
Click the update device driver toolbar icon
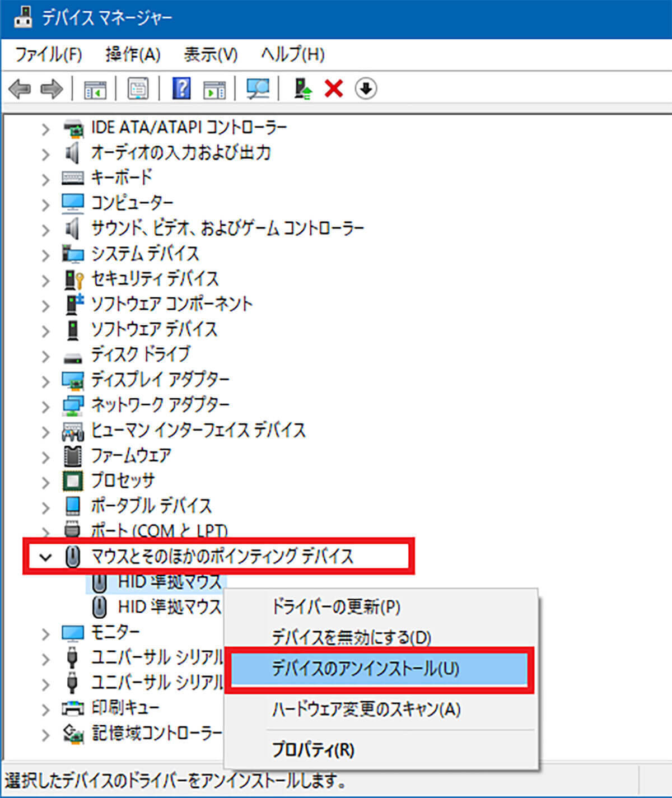(302, 88)
